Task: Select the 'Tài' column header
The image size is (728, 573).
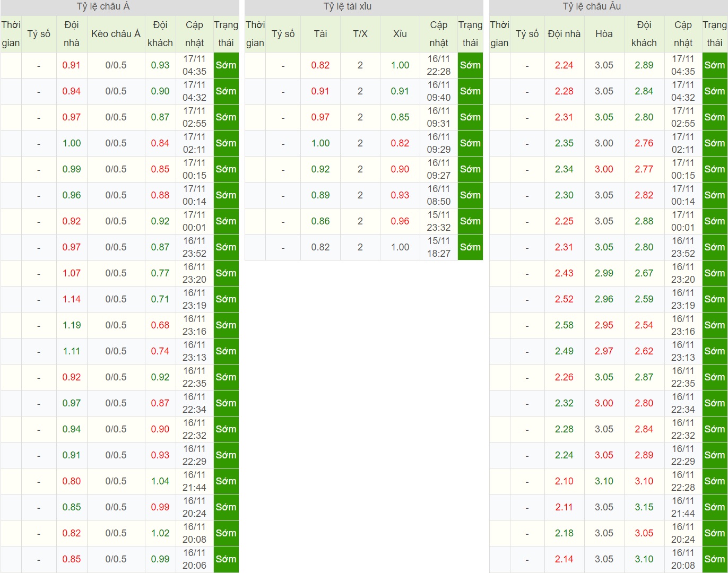Action: coord(320,34)
